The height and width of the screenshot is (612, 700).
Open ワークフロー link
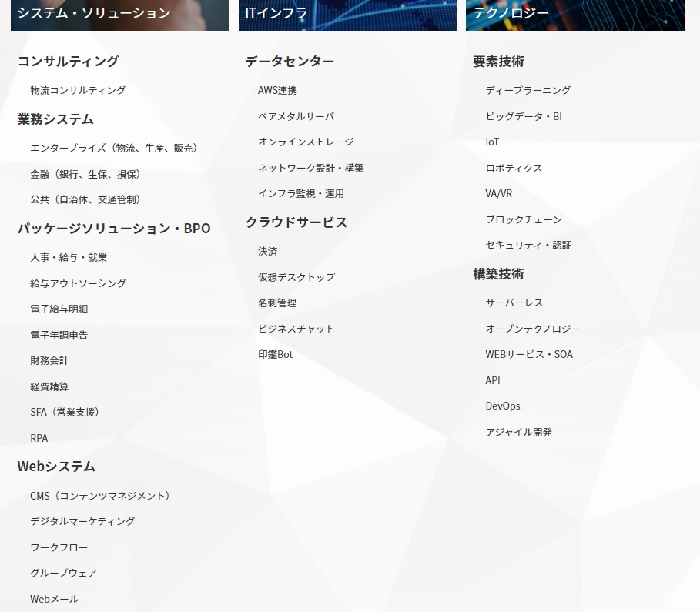tap(59, 547)
